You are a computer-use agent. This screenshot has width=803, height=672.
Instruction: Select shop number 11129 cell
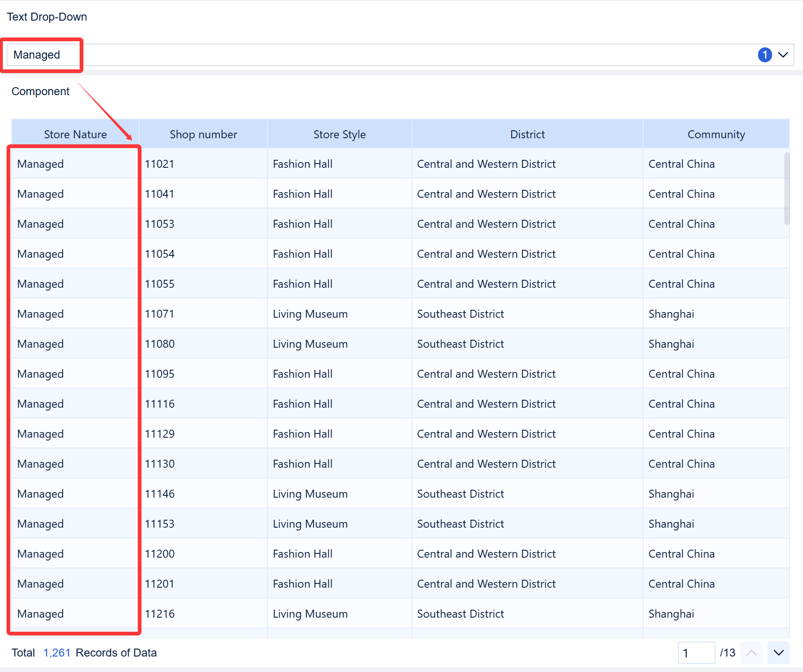(203, 434)
